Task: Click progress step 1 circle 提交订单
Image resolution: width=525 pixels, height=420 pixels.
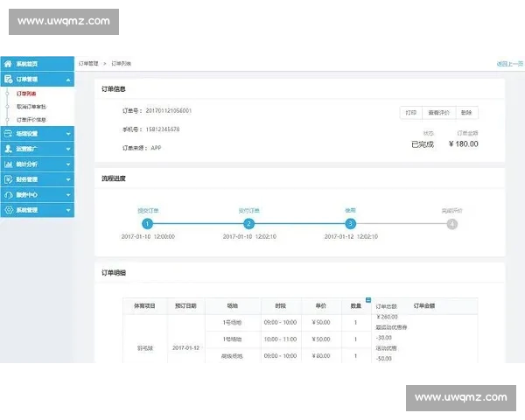Action: tap(147, 224)
